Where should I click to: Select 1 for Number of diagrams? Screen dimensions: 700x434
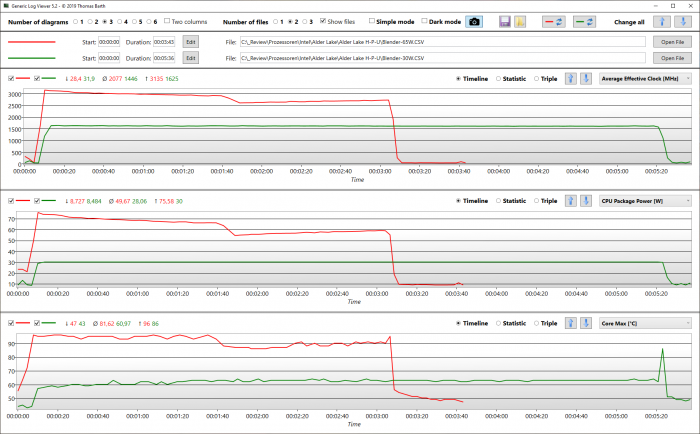pos(75,21)
